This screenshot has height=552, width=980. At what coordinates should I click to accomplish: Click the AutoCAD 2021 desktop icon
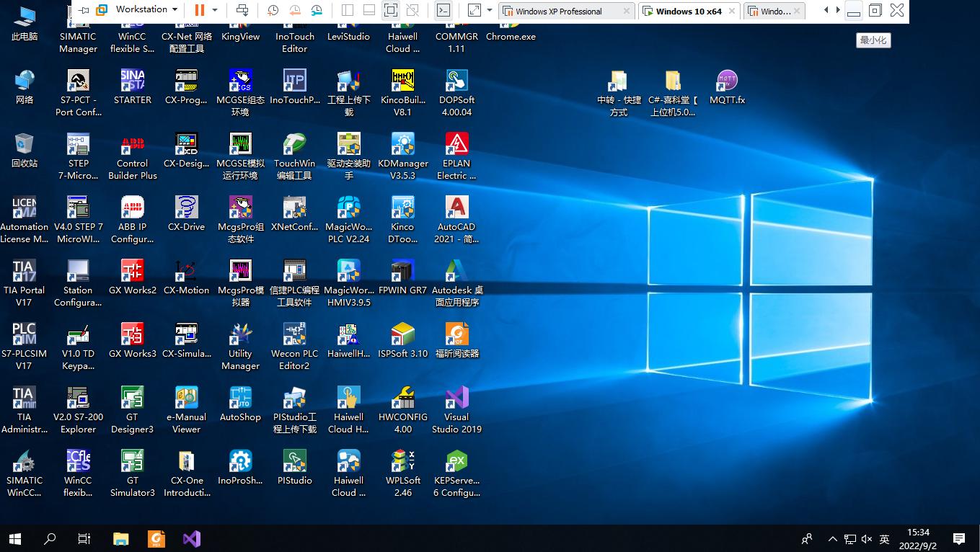[456, 208]
